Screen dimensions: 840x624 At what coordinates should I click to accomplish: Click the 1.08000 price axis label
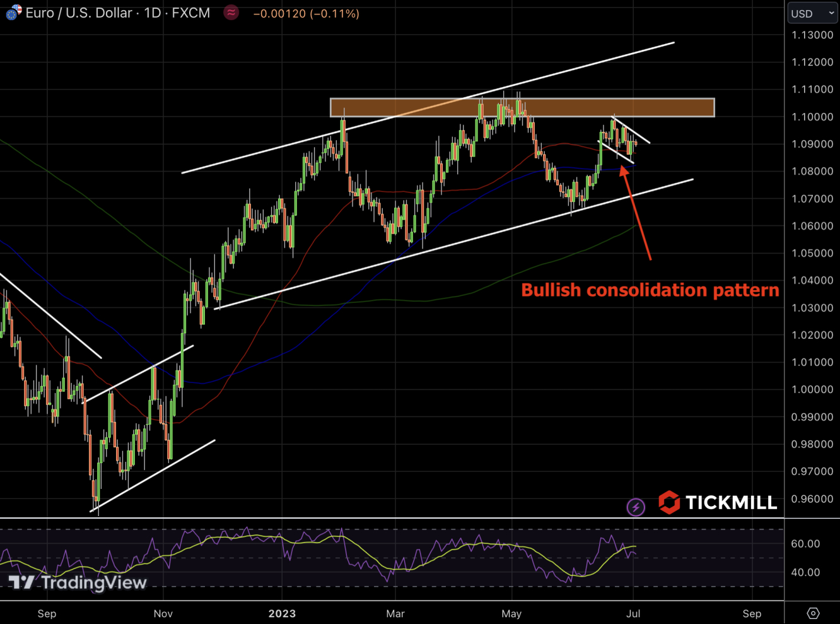click(812, 171)
